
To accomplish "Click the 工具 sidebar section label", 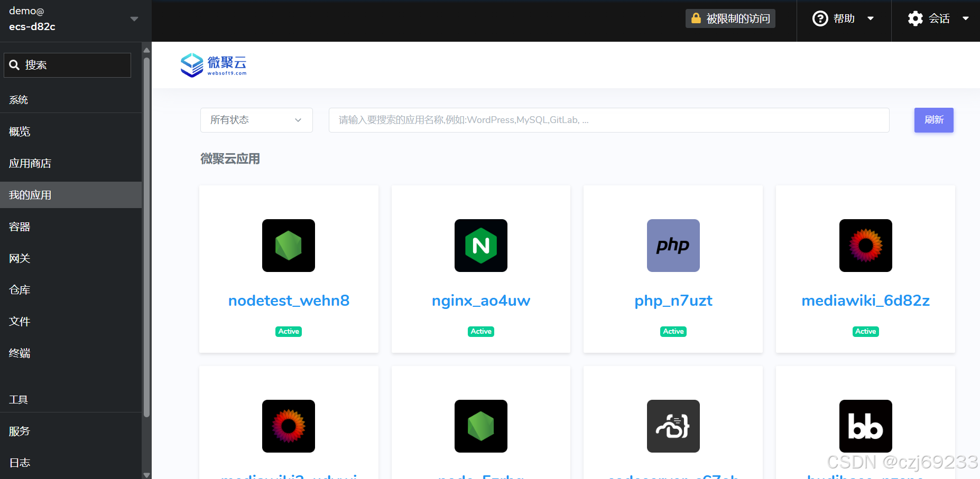I will point(19,399).
